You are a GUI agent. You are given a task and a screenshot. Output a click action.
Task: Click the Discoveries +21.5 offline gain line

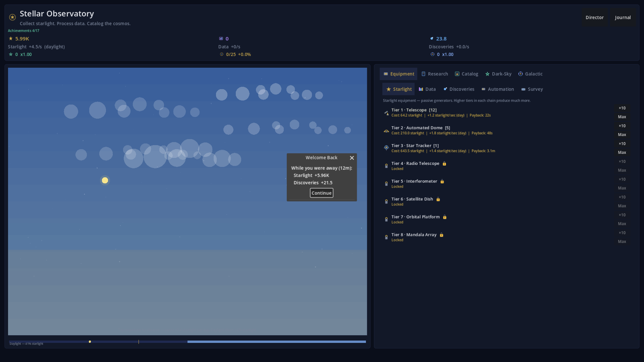(x=313, y=183)
